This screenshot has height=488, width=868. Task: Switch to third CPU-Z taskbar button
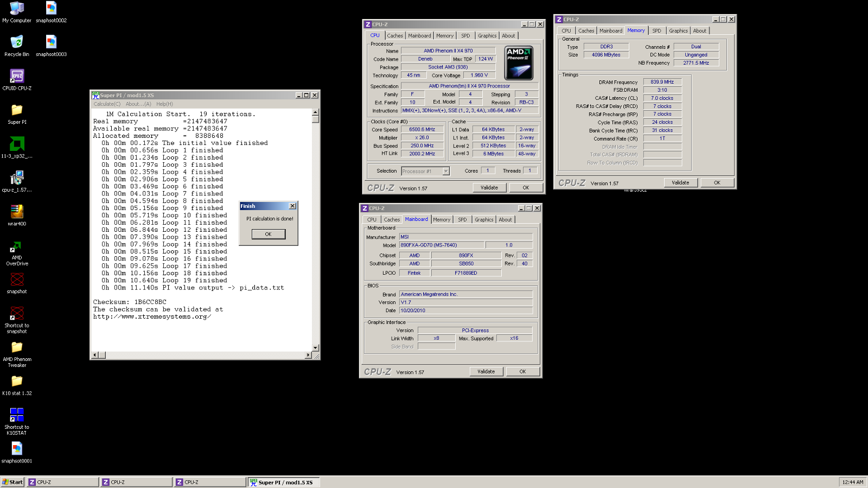tap(210, 482)
